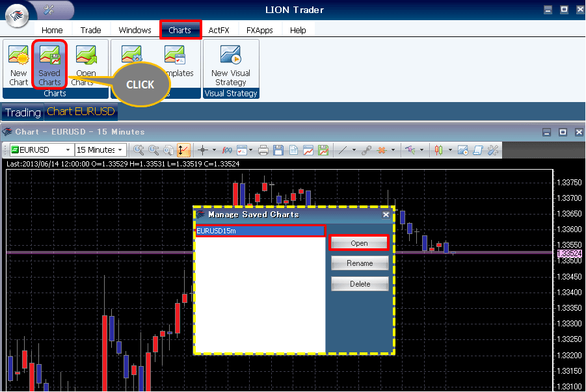Viewport: 586px width, 392px height.
Task: Click the third magnifier zoom icon
Action: point(168,150)
